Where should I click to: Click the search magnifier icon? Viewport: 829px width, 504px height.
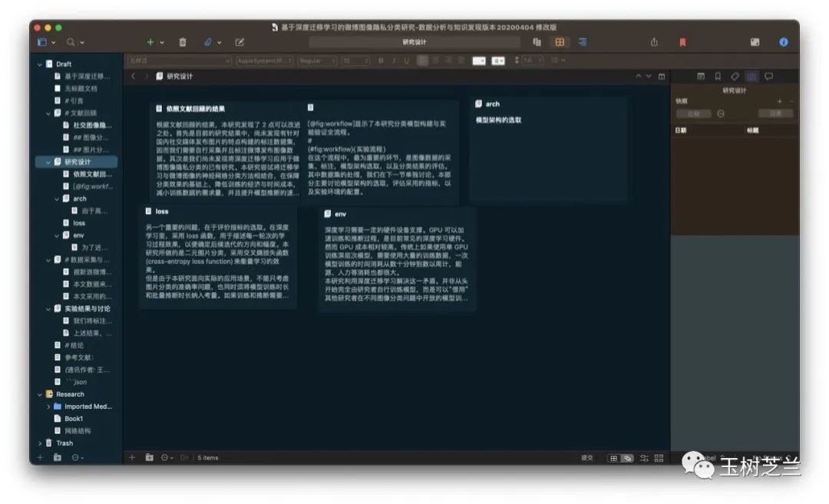click(71, 42)
